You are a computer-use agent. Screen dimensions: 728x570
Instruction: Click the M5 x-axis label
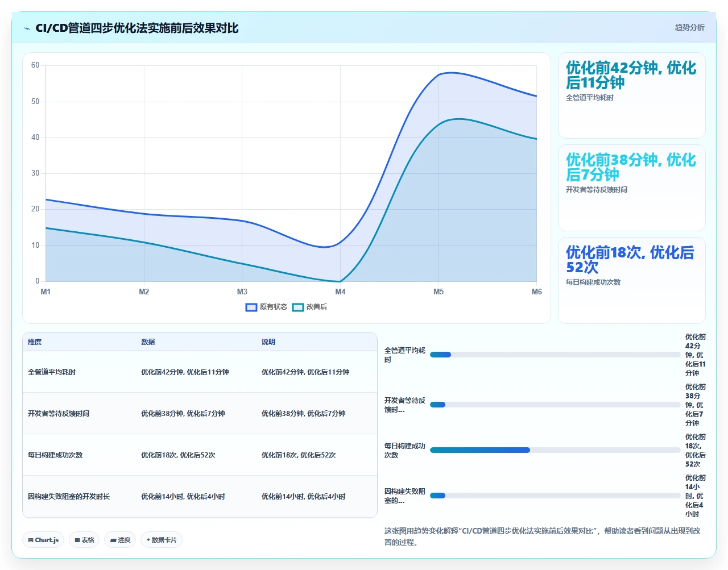point(439,292)
